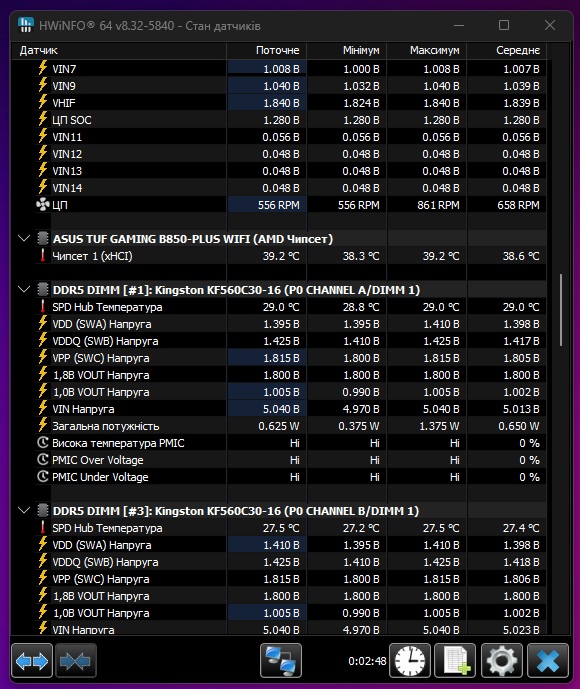This screenshot has width=580, height=689.
Task: Click the lightning icon next to VHIF
Action: (43, 102)
